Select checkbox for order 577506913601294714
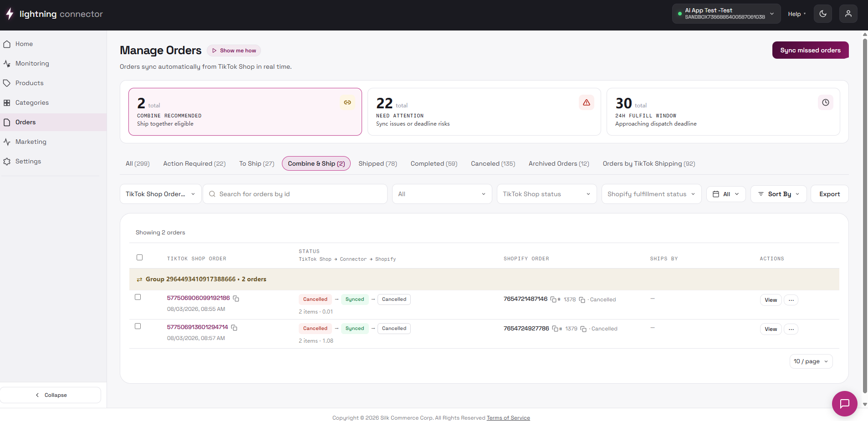The image size is (868, 421). click(138, 326)
